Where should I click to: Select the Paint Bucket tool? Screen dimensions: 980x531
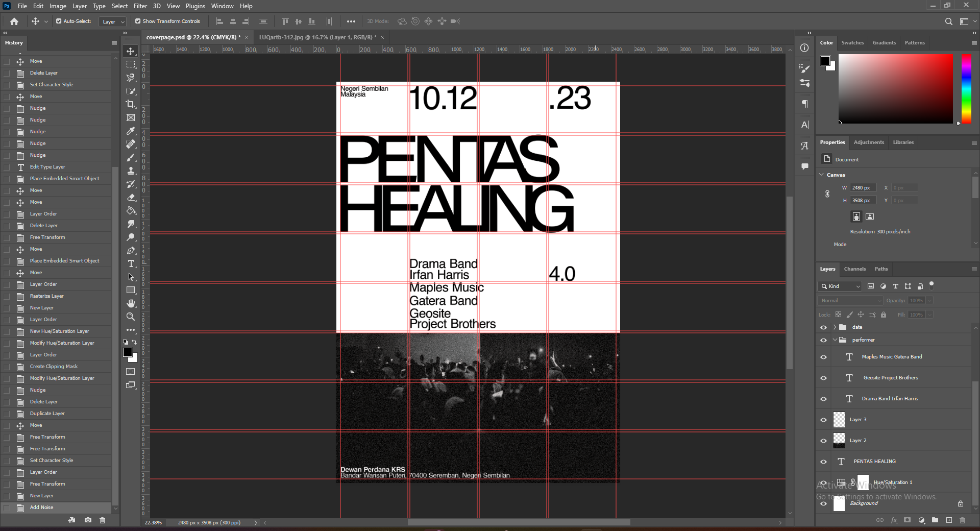pos(131,210)
